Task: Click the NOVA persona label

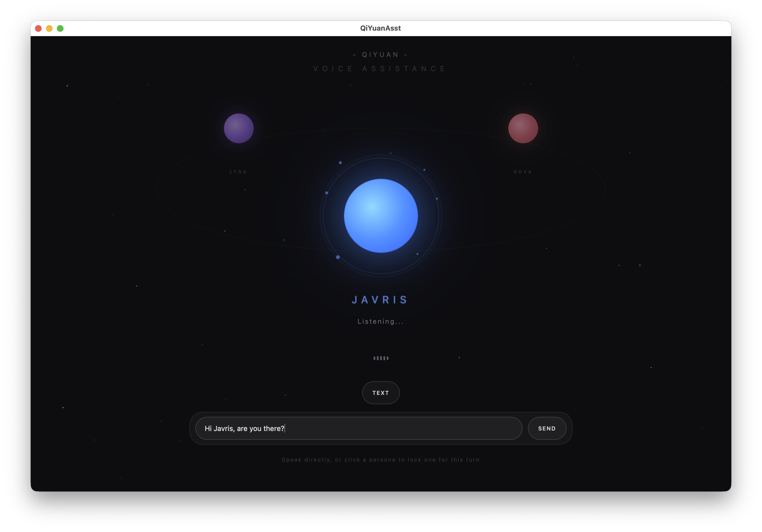Action: 523,172
